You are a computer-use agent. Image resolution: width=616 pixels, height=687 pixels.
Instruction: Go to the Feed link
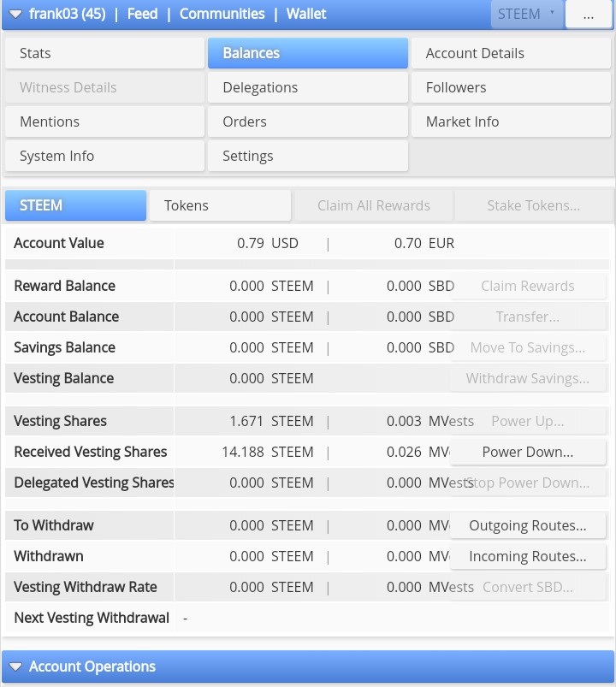(142, 14)
